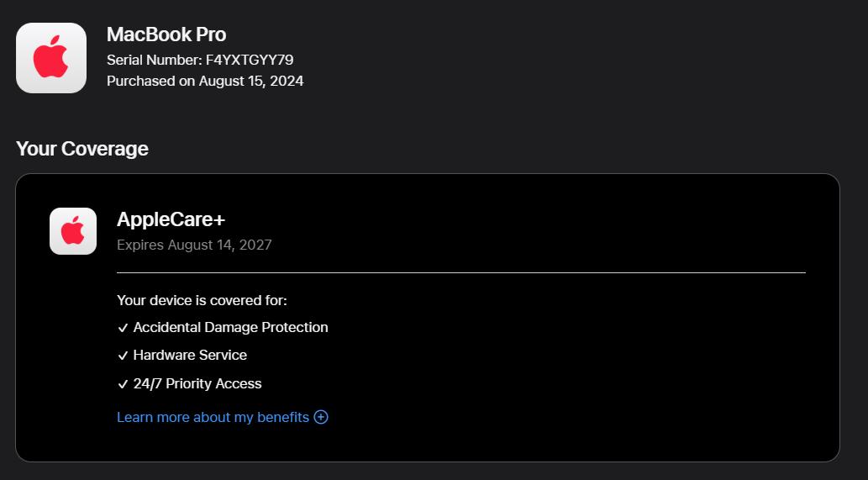Screen dimensions: 868x480
Task: Click the Apple logo beside MacBook Pro
Action: pos(51,58)
